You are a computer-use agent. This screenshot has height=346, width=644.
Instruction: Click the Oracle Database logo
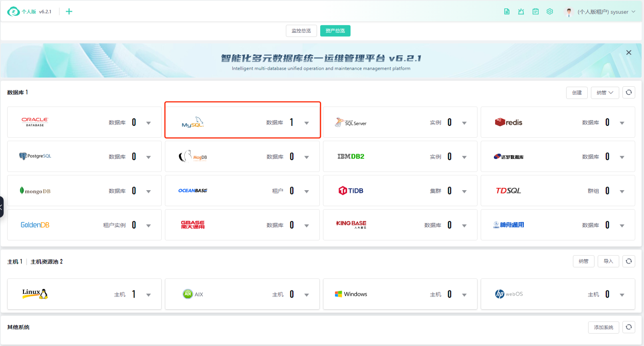pyautogui.click(x=35, y=122)
